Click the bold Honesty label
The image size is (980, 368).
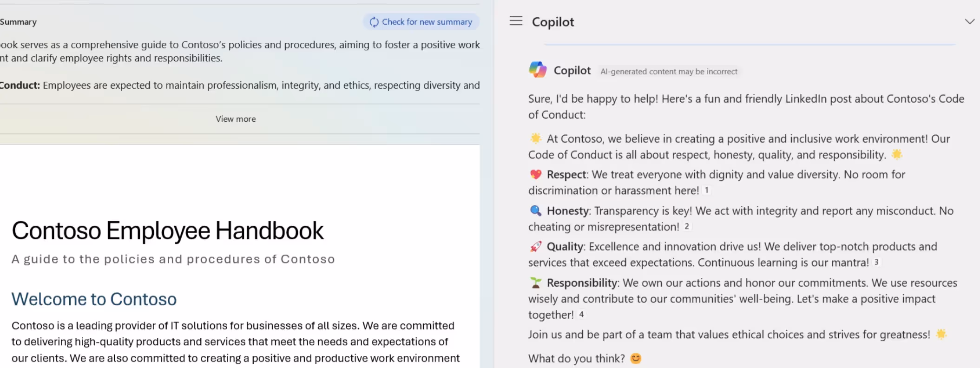pos(568,210)
